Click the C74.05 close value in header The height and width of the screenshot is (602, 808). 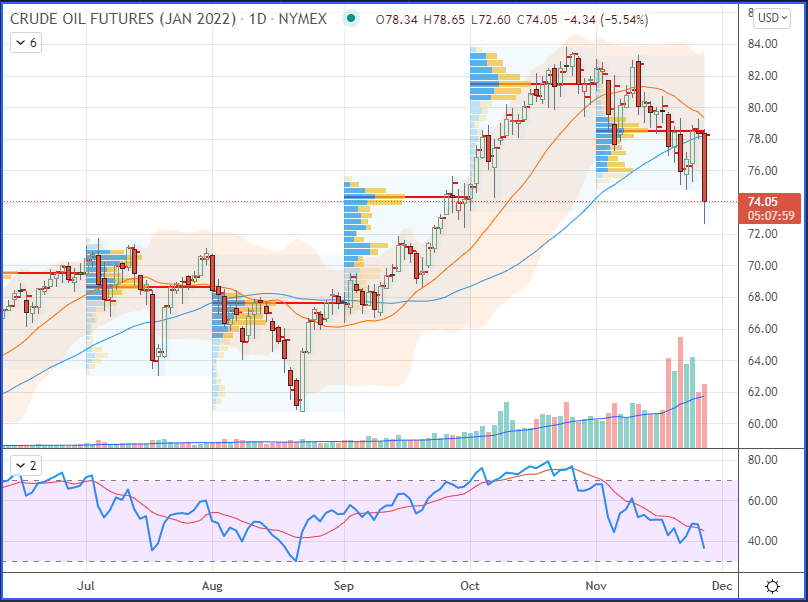coord(537,20)
